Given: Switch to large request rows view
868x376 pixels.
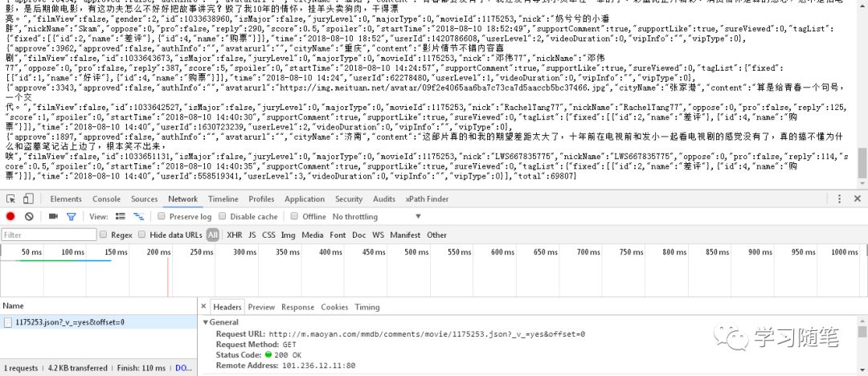Looking at the screenshot, I should click(x=120, y=216).
